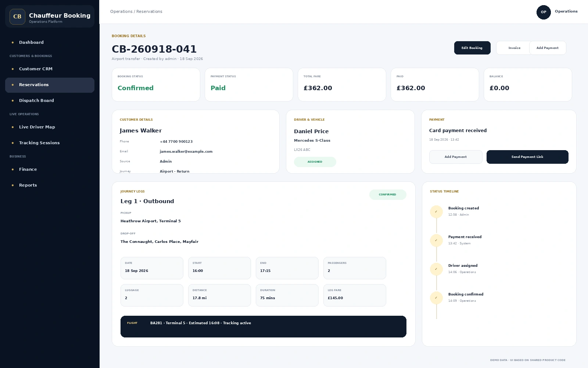Screen dimensions: 588x368
Task: Go to Tracking Sessions
Action: pos(50,143)
